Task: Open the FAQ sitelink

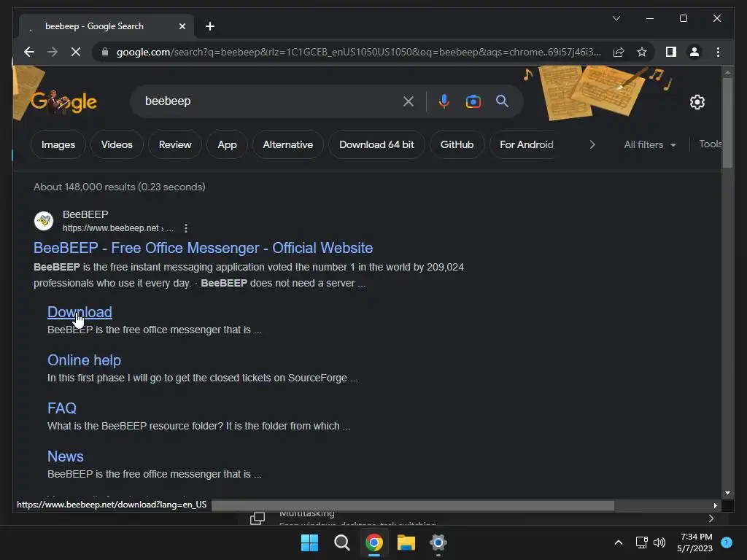Action: click(62, 408)
